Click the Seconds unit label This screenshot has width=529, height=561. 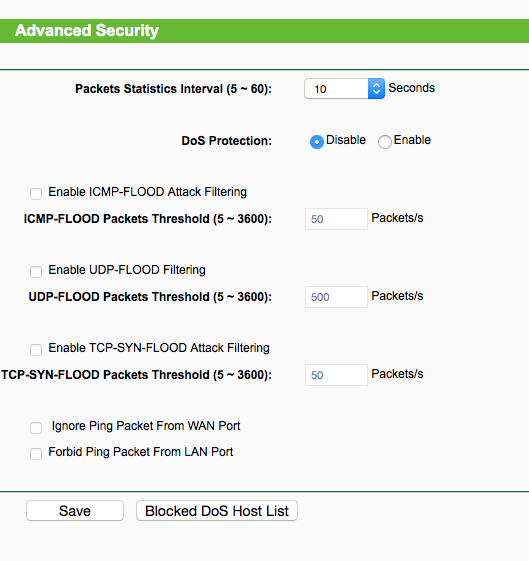click(412, 88)
